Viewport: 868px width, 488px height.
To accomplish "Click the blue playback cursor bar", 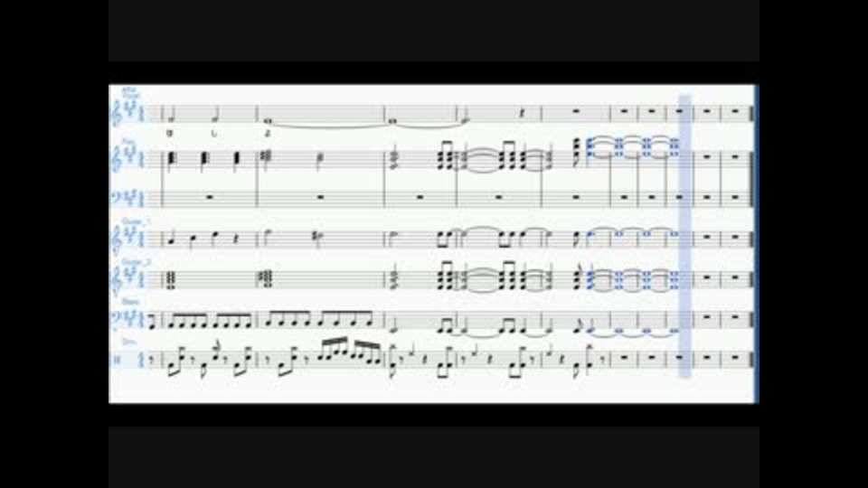I will [x=684, y=236].
